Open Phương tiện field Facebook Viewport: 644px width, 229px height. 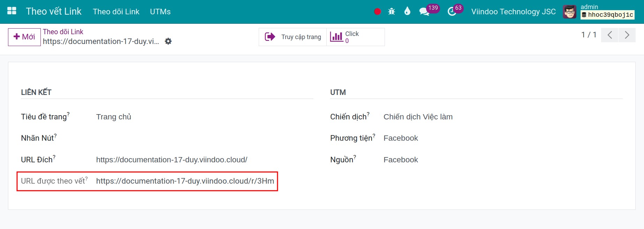coord(401,138)
